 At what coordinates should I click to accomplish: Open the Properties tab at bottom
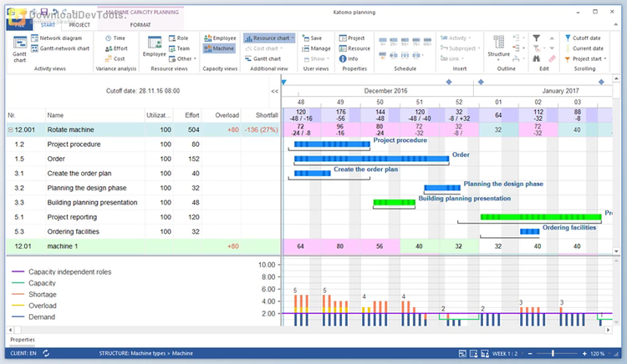click(23, 340)
